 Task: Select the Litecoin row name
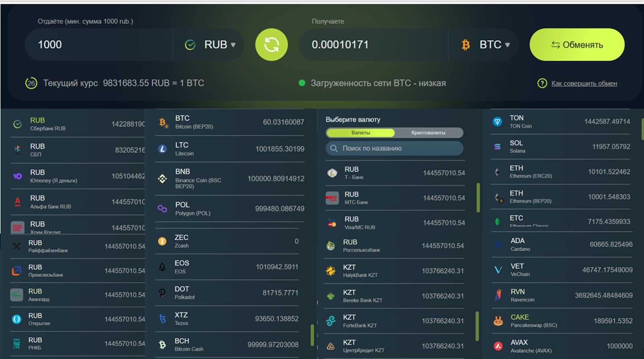[x=184, y=153]
